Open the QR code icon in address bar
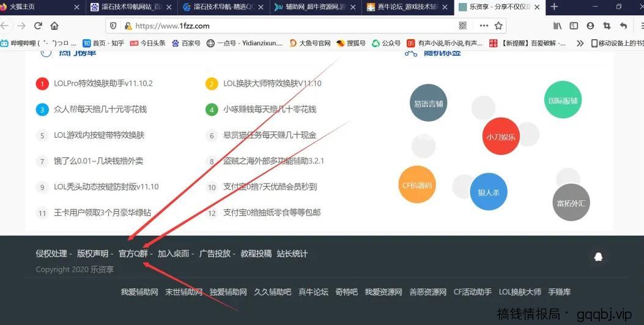Viewport: 644px width, 325px height. (x=463, y=26)
